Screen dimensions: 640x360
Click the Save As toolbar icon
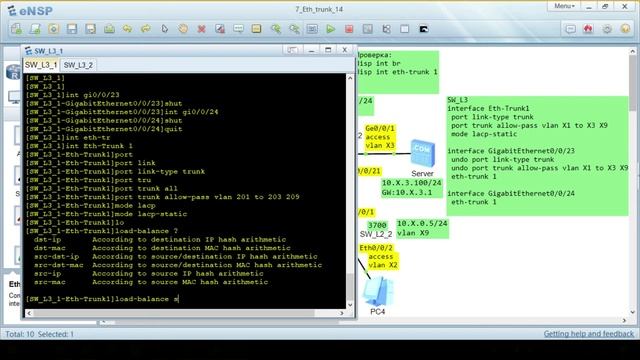point(91,29)
